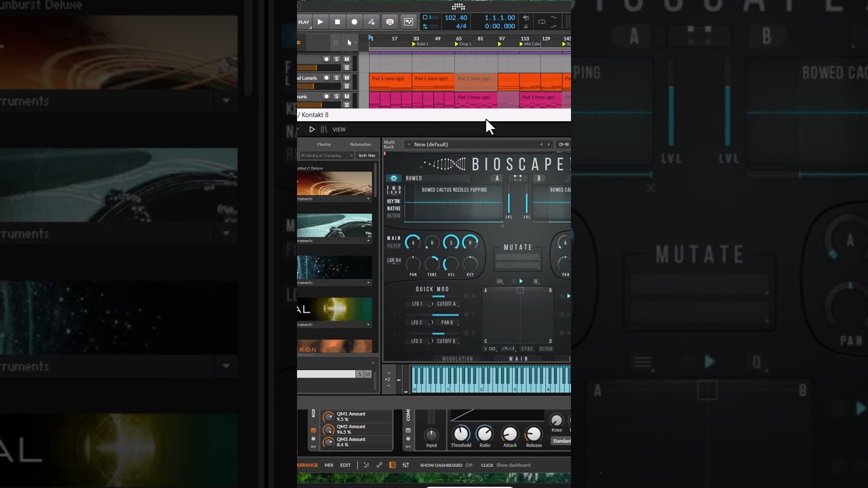
Task: Open the Standard mode dropdown on compressor
Action: 561,441
